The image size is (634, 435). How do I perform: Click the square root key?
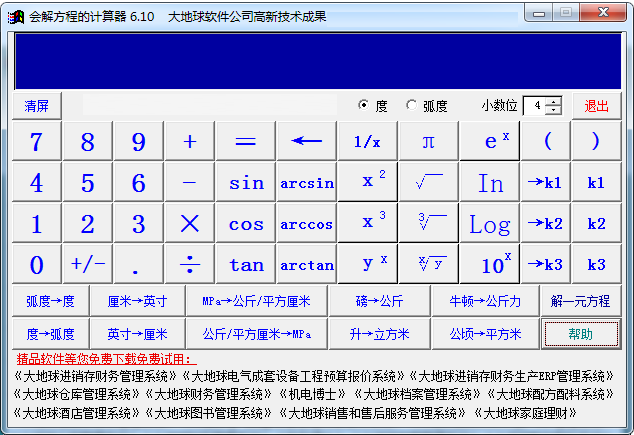click(x=429, y=182)
